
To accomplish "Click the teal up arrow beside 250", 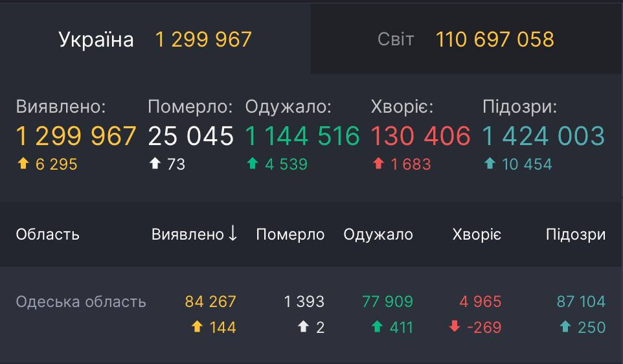I will pos(565,327).
